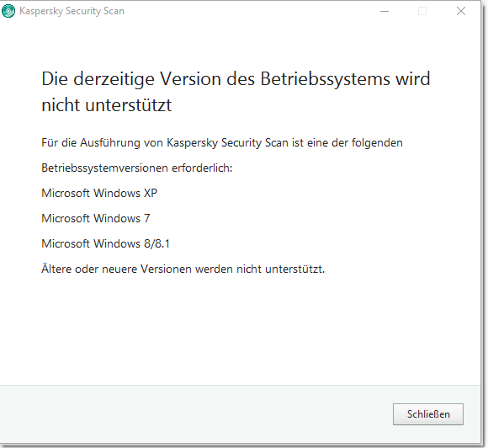Viewport: 488px width, 448px height.
Task: Click 'Kaspersky Security Scan' in the body paragraph
Action: pyautogui.click(x=227, y=142)
